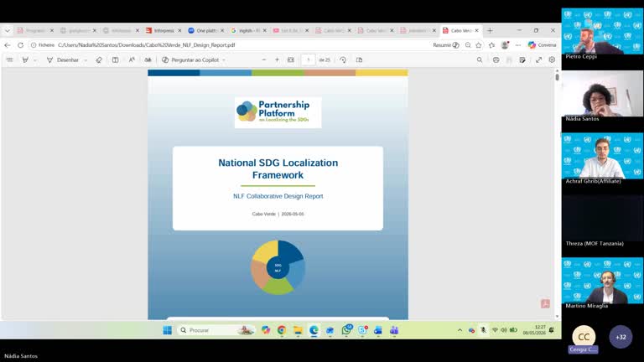Click the Partnership Platform logo
This screenshot has height=362, width=644.
(278, 112)
